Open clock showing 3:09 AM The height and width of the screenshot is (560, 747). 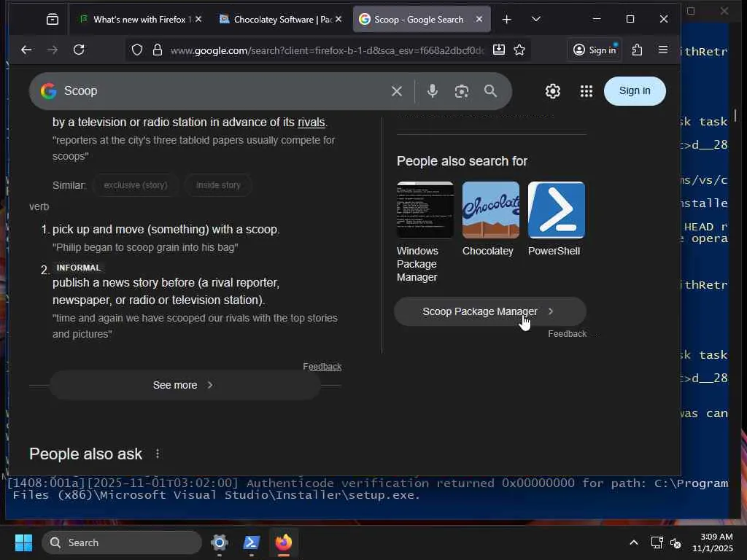pos(713,542)
